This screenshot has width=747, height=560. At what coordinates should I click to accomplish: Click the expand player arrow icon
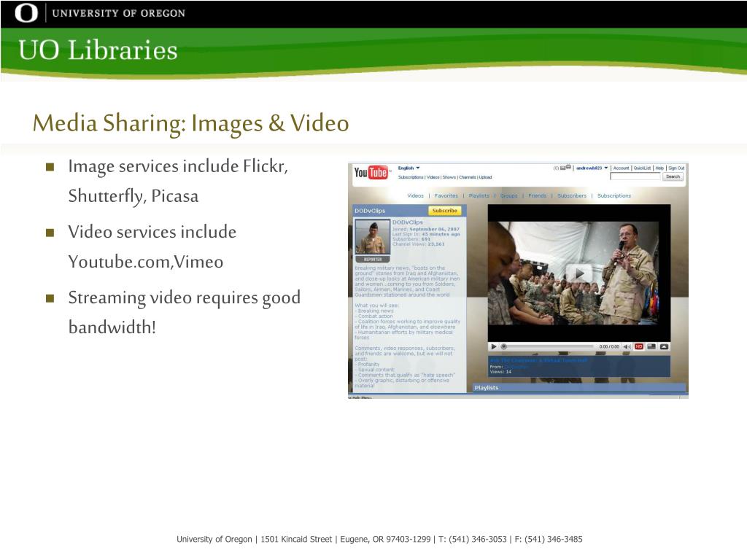coord(664,346)
